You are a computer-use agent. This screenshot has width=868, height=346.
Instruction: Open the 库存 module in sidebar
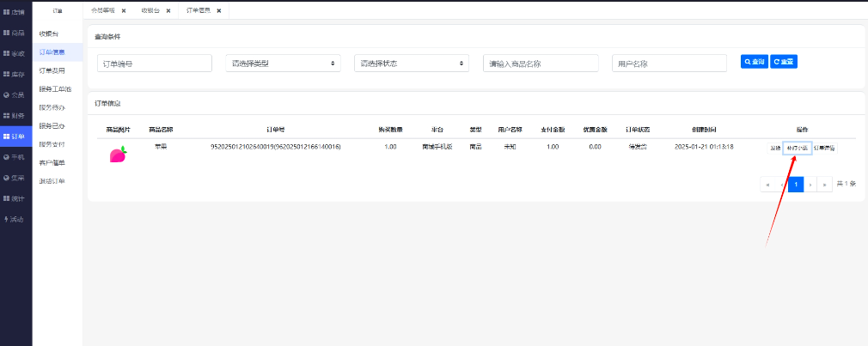[15, 74]
